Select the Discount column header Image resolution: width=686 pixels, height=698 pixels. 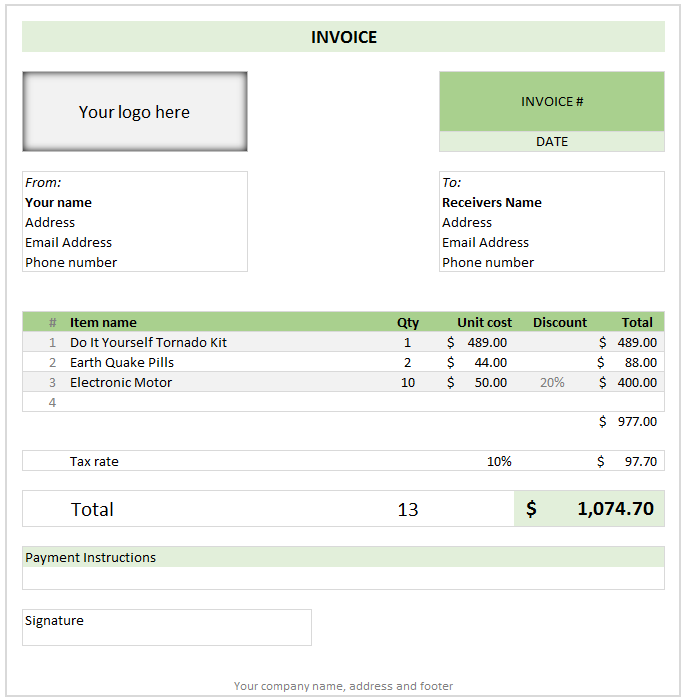point(559,322)
